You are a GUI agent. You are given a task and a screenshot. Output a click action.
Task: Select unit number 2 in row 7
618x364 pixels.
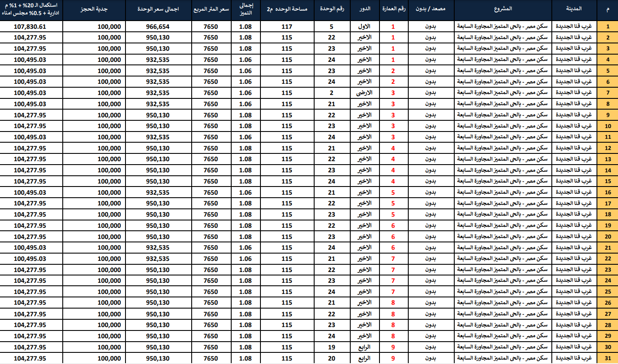click(x=331, y=93)
